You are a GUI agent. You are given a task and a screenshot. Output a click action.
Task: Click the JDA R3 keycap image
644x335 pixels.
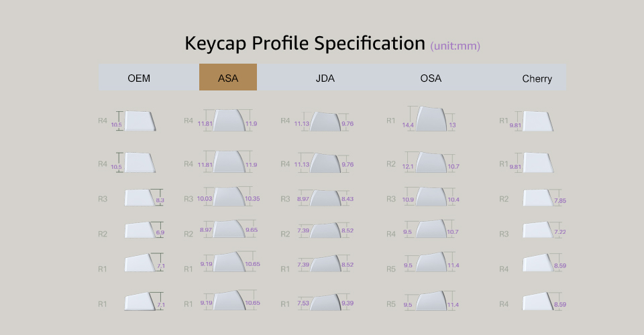325,198
